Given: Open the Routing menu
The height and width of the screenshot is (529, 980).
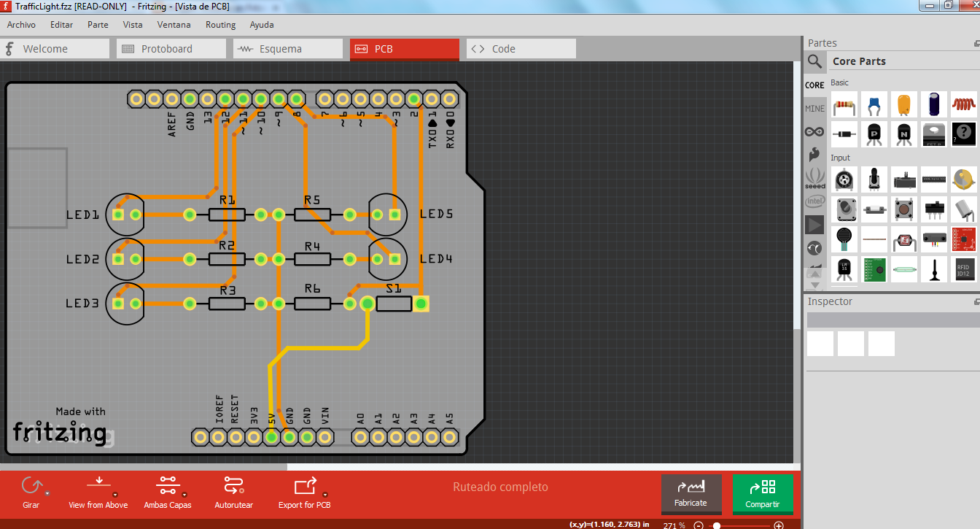Looking at the screenshot, I should click(220, 24).
